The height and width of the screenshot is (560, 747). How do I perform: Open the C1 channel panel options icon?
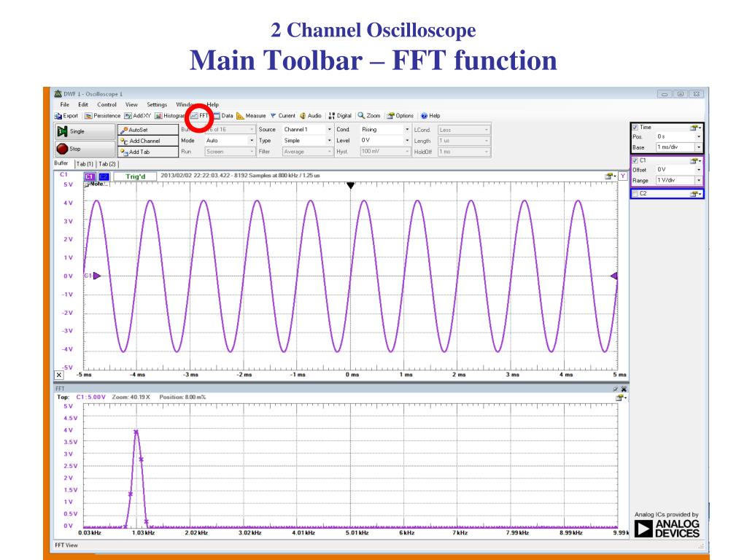(695, 161)
